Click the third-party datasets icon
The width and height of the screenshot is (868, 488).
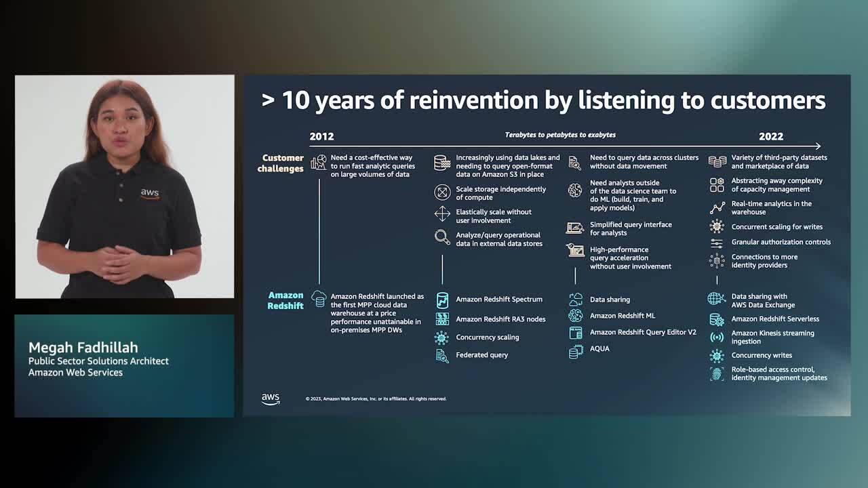pos(717,161)
